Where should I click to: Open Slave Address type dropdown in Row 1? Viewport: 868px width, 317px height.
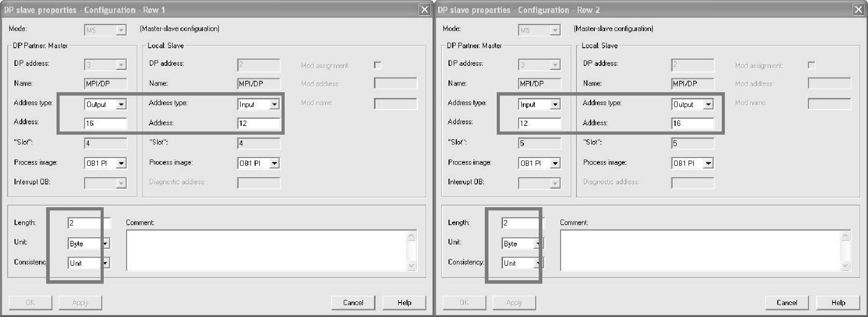[x=274, y=105]
